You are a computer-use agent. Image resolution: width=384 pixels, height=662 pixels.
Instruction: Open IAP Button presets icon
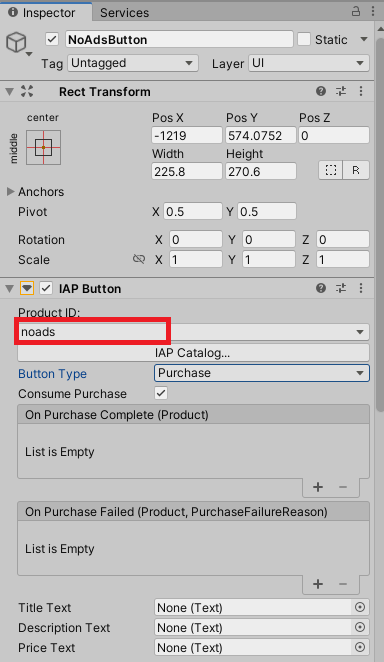tap(341, 288)
